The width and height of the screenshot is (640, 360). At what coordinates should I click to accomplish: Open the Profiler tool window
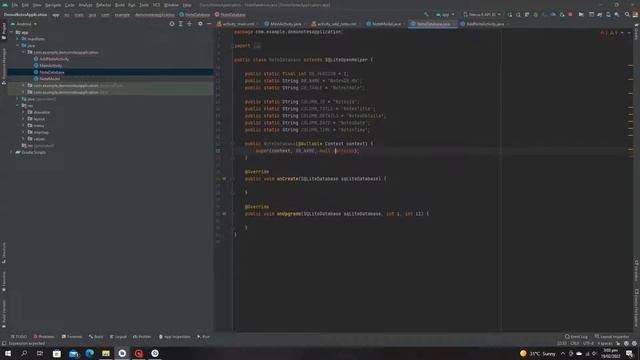point(142,337)
